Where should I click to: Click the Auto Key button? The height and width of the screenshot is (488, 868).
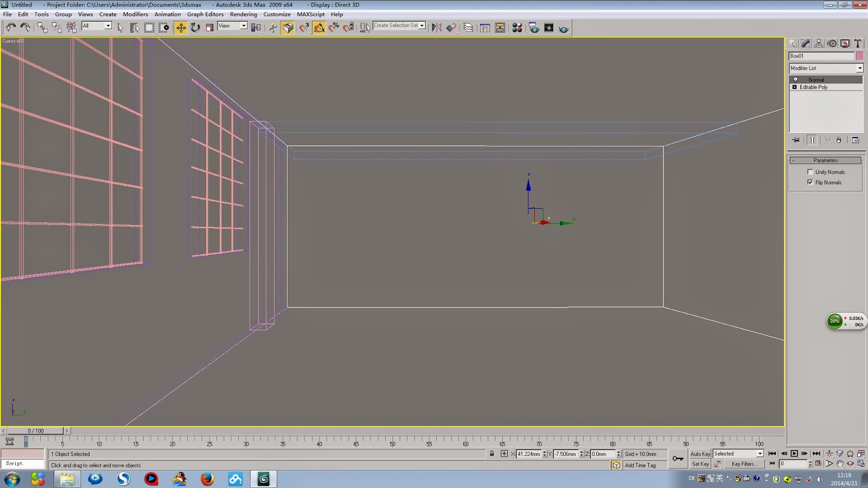tap(700, 454)
